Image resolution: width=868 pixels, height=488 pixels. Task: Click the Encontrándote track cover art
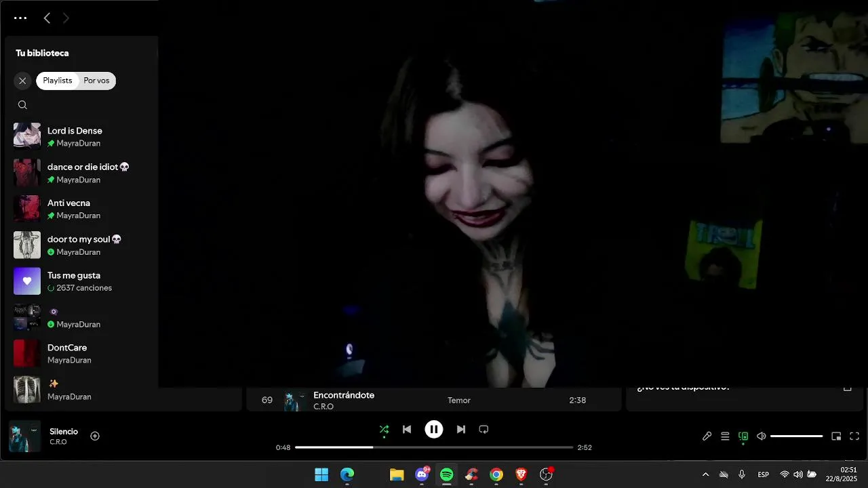pos(295,400)
